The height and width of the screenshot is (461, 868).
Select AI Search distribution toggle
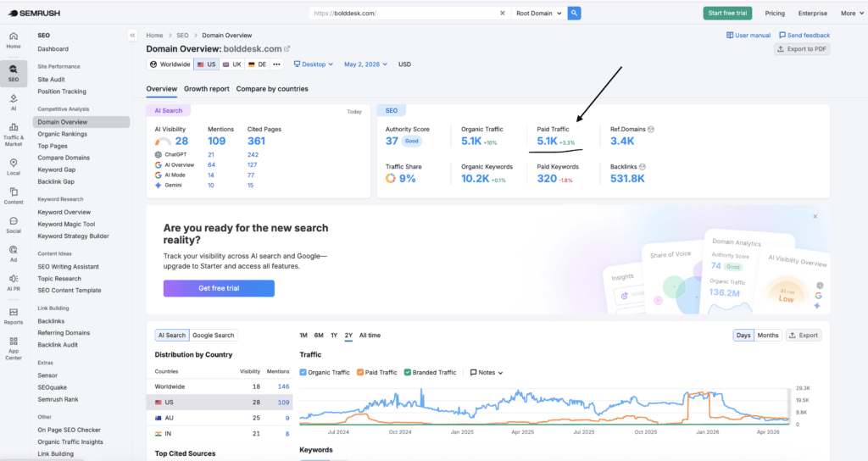click(x=171, y=336)
